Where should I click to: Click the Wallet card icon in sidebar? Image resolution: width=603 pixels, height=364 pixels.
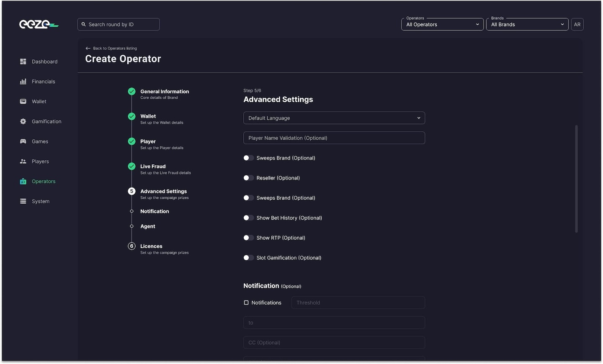23,102
